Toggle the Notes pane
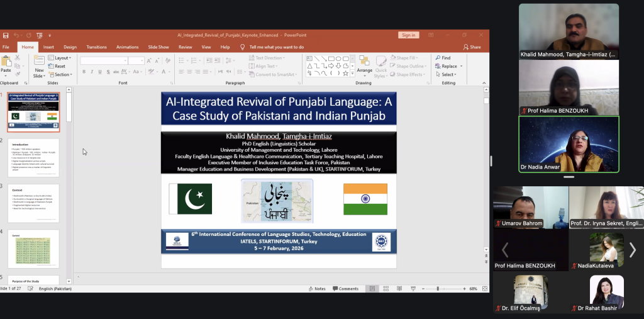This screenshot has height=319, width=644. 317,289
